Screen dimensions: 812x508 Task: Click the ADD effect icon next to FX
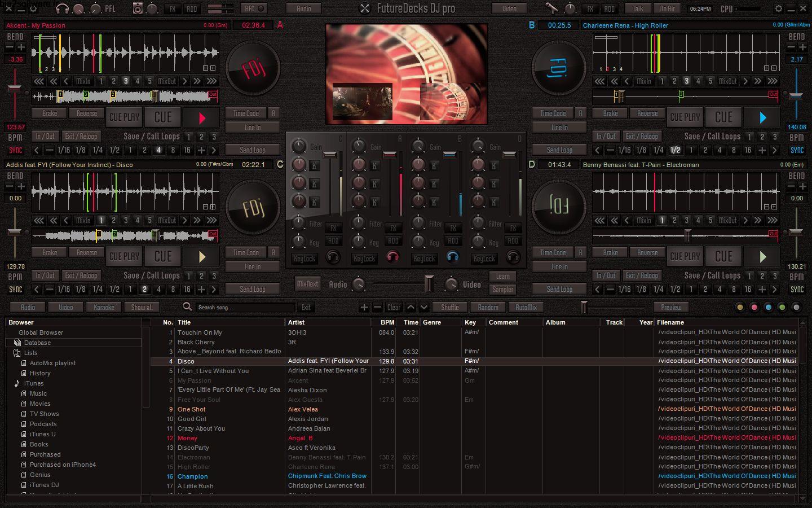(x=192, y=8)
